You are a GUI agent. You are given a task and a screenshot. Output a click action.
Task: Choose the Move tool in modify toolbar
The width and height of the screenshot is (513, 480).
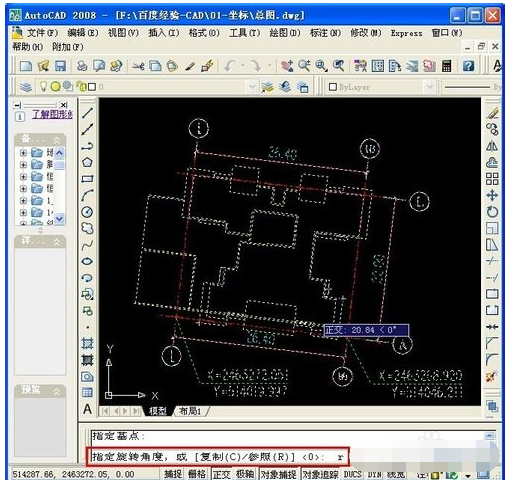(x=492, y=196)
